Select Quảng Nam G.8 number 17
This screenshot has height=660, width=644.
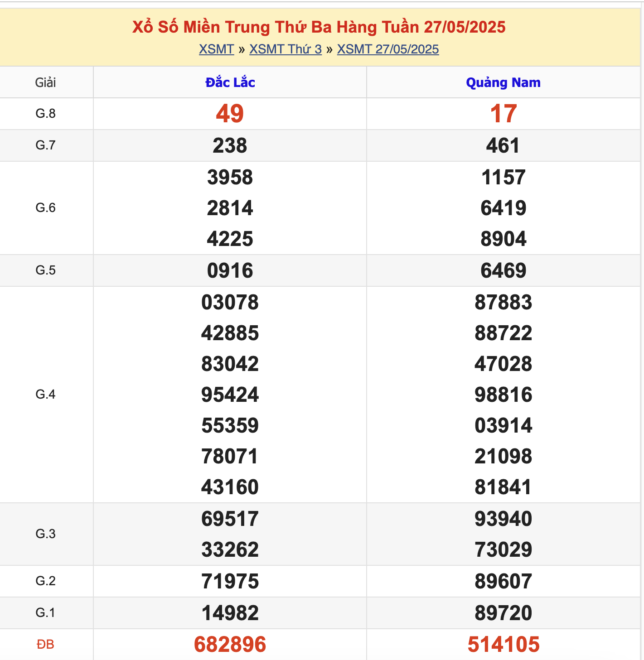pyautogui.click(x=504, y=113)
